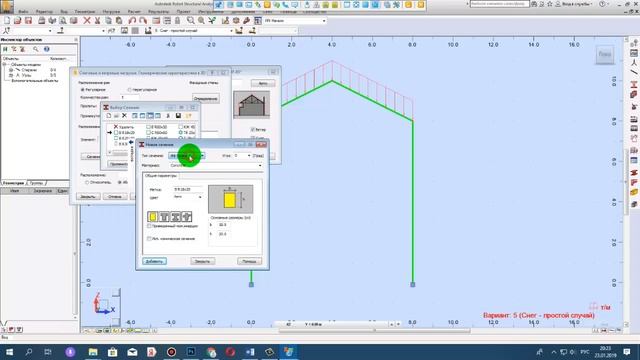Collapse the Model objects tree node
Viewport: 640px width, 360px height.
4,64
